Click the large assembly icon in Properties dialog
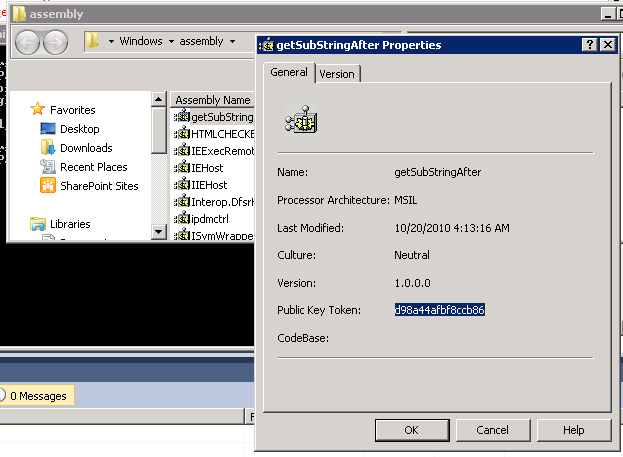Screen dimensions: 623x457 (x=301, y=120)
